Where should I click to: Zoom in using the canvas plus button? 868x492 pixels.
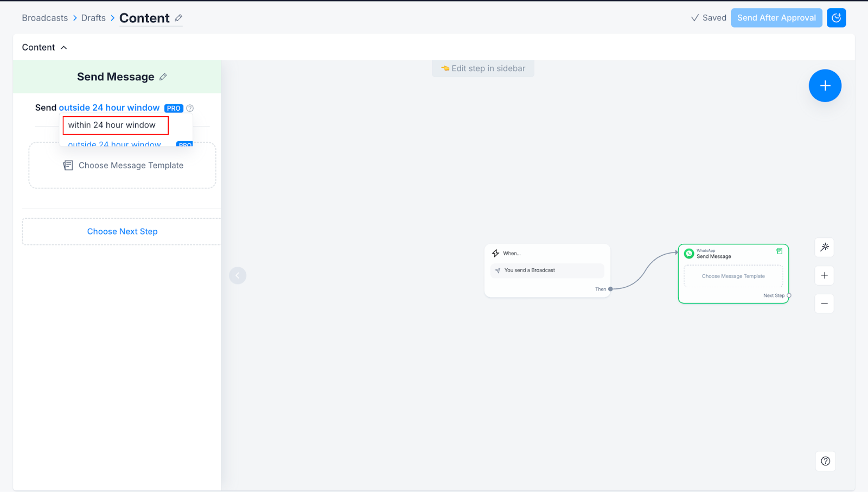824,275
